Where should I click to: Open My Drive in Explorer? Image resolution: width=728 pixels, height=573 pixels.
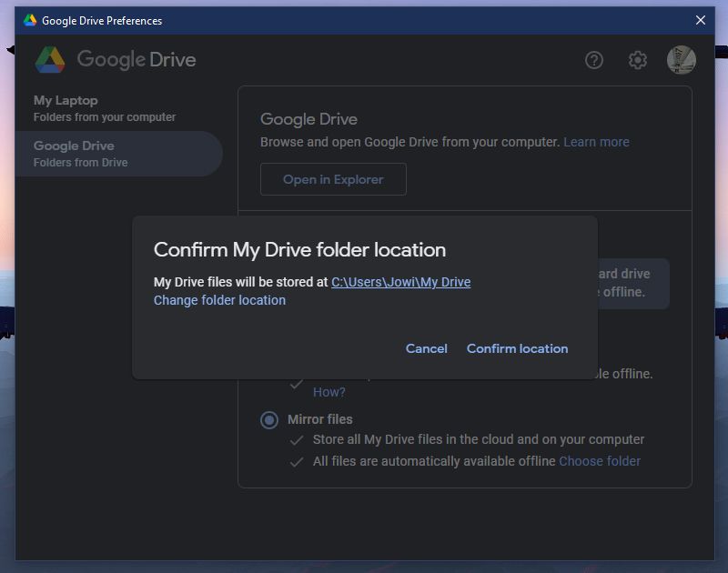(x=333, y=179)
